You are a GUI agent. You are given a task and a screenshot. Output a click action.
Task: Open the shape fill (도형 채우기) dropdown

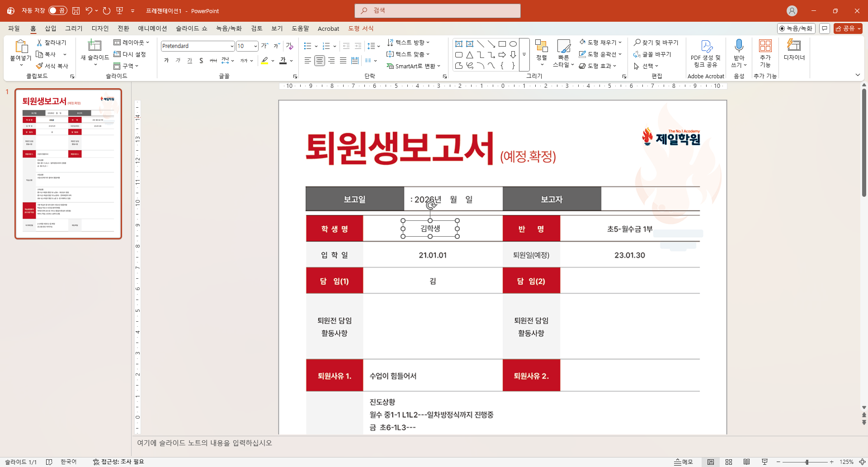620,43
